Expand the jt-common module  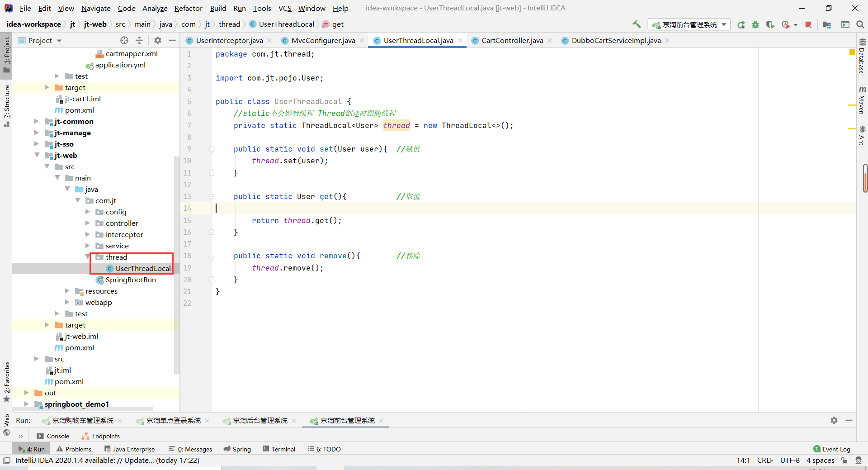click(37, 121)
